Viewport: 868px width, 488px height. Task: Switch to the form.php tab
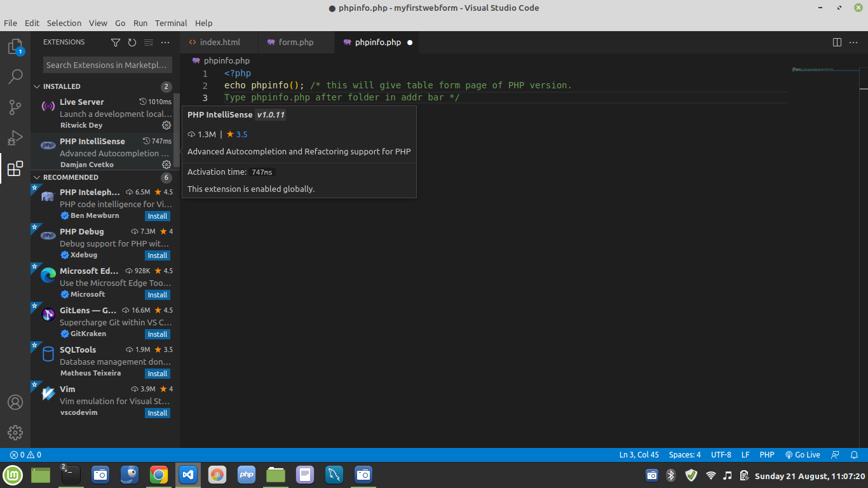pyautogui.click(x=295, y=43)
